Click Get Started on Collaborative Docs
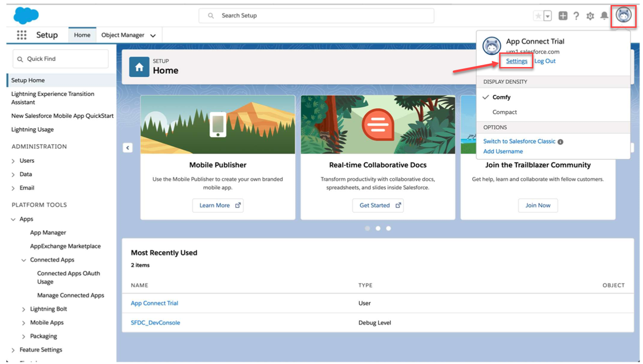643x364 pixels. click(378, 205)
